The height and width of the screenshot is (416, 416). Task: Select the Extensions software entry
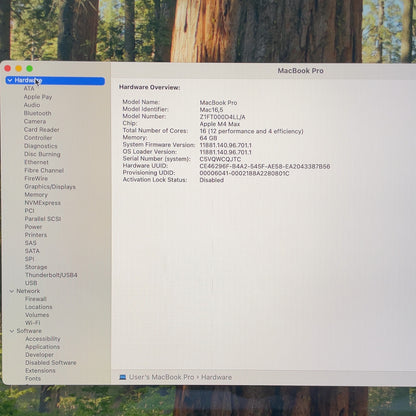click(40, 371)
